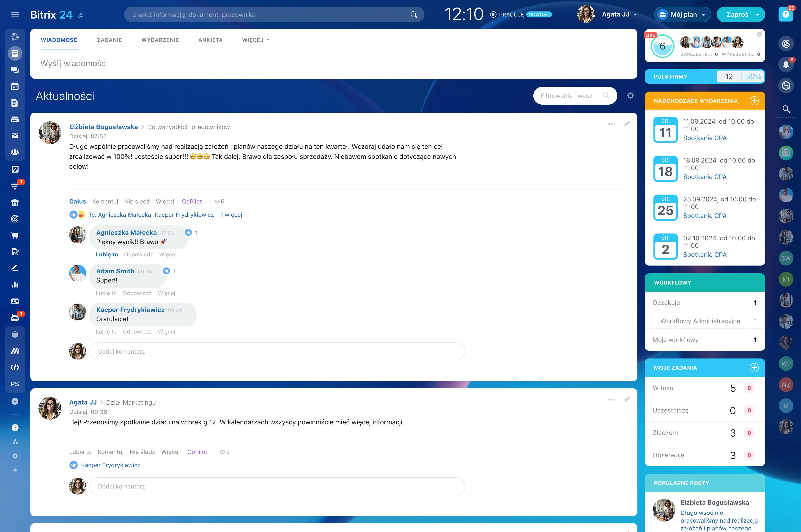Open the mail icon in left sidebar
801x532 pixels.
[x=15, y=136]
